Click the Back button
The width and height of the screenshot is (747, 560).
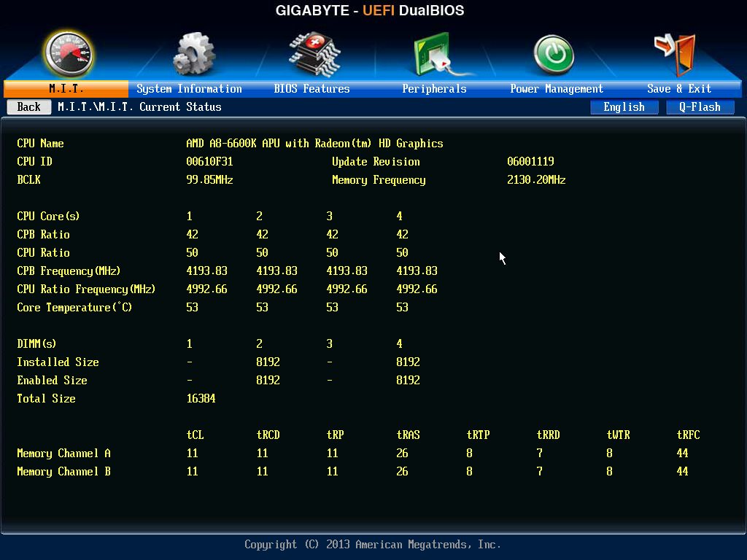click(x=29, y=106)
